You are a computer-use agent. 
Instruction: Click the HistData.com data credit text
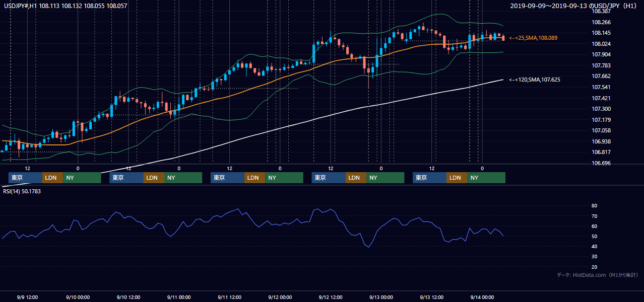598,275
